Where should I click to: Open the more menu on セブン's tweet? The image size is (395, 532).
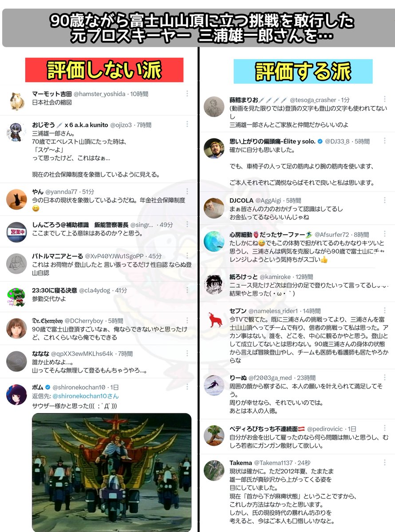pos(385,311)
